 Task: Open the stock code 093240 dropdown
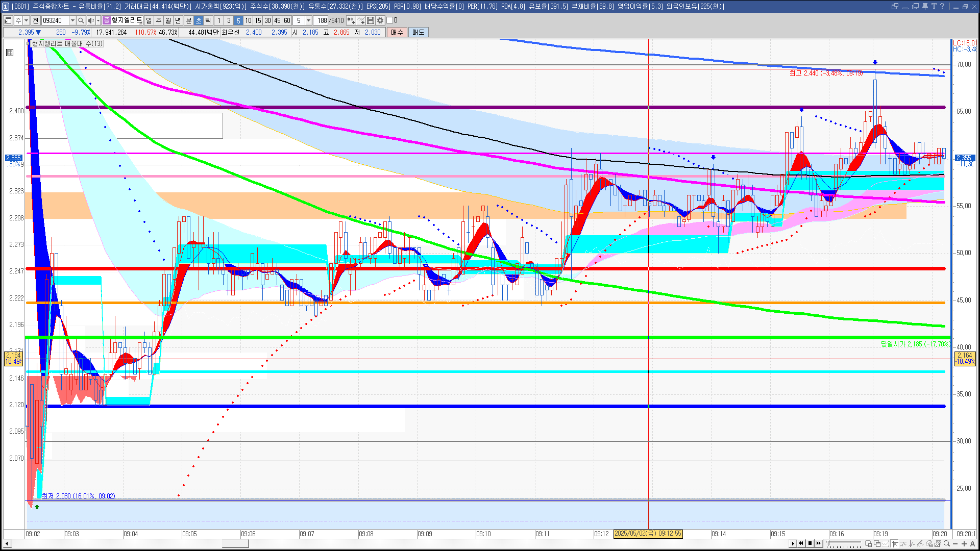(x=72, y=20)
